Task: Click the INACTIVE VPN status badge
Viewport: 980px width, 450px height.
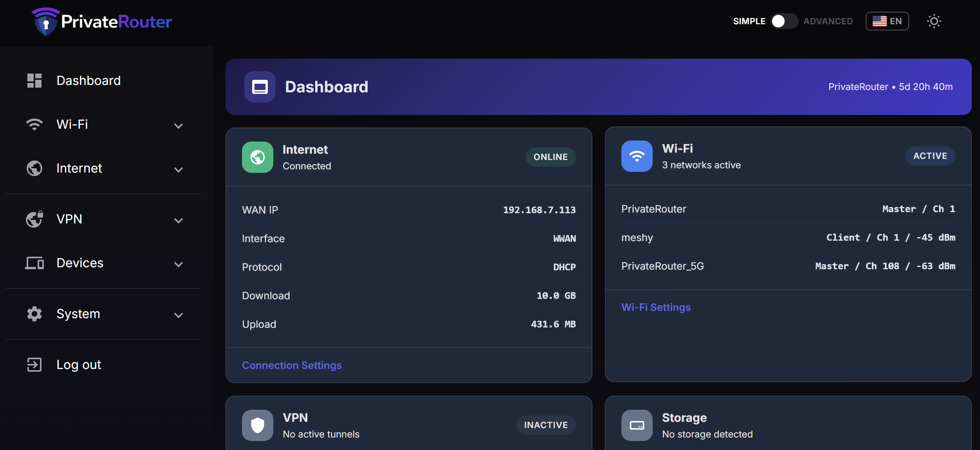Action: point(546,425)
